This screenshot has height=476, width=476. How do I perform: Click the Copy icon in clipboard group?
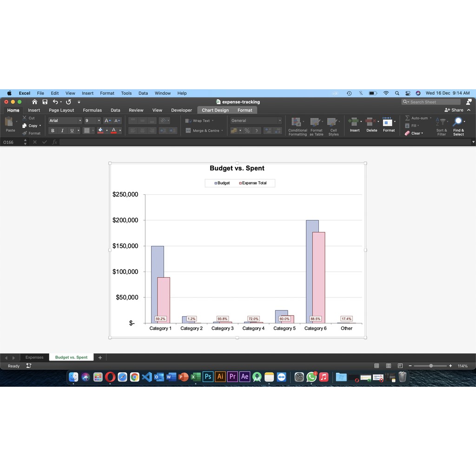click(x=25, y=126)
